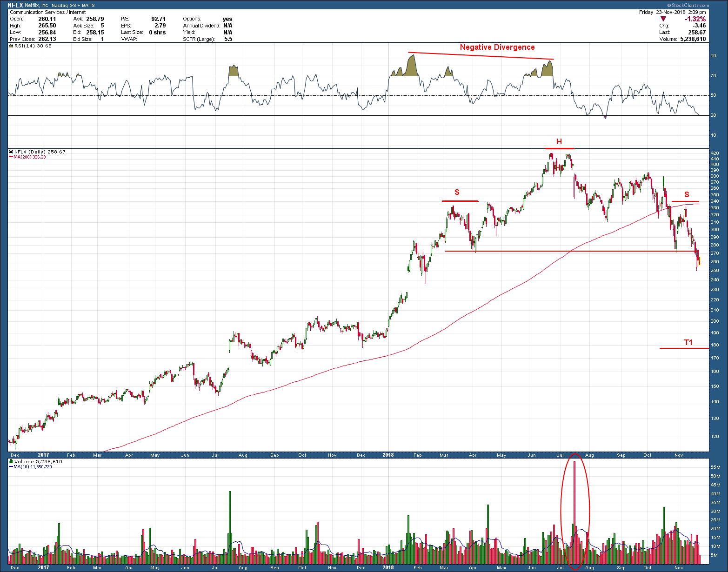This screenshot has height=572, width=728.
Task: Click the High value 265.50
Action: point(47,26)
